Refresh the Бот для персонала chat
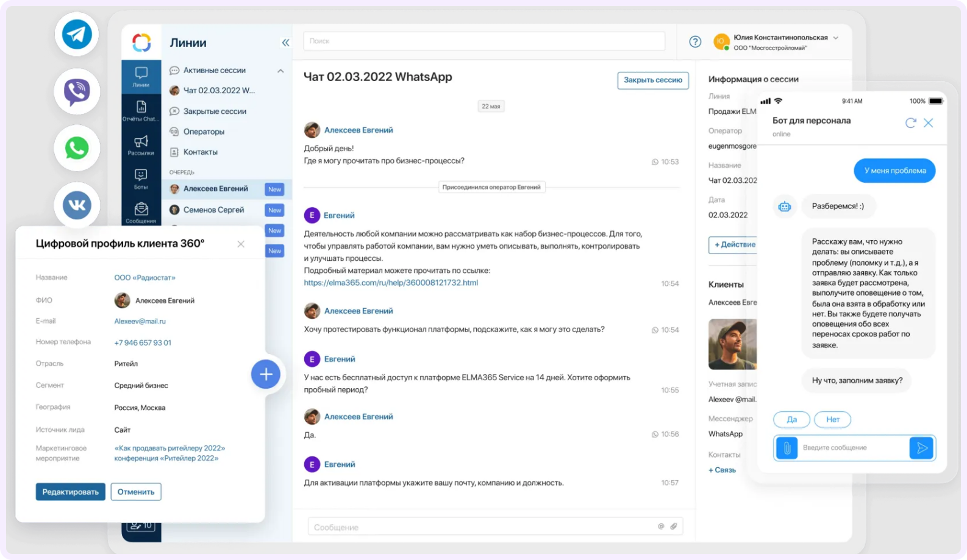This screenshot has height=560, width=967. pyautogui.click(x=911, y=123)
